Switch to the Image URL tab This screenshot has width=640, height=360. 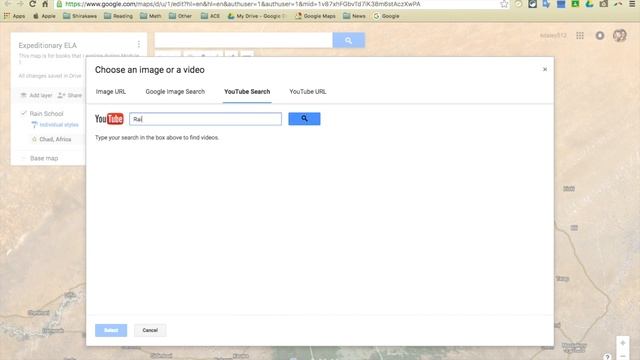pos(111,92)
